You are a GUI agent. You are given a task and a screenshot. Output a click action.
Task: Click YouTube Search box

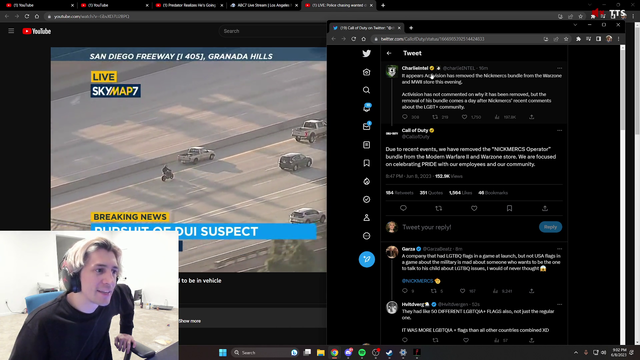[273, 31]
